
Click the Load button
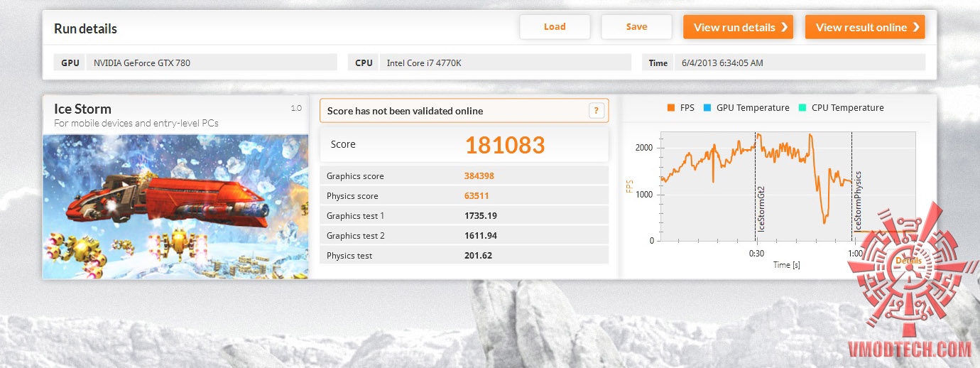click(555, 27)
